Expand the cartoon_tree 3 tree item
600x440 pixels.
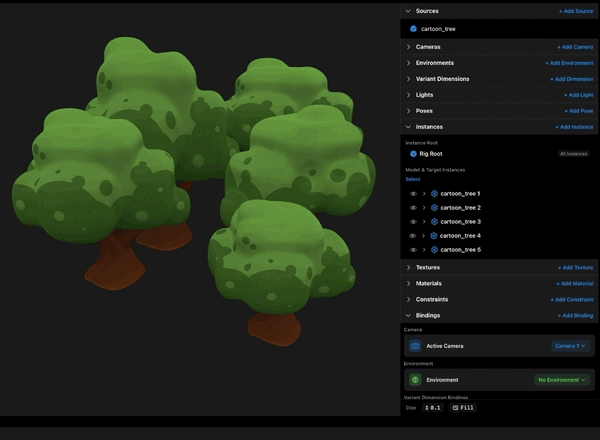click(x=424, y=222)
